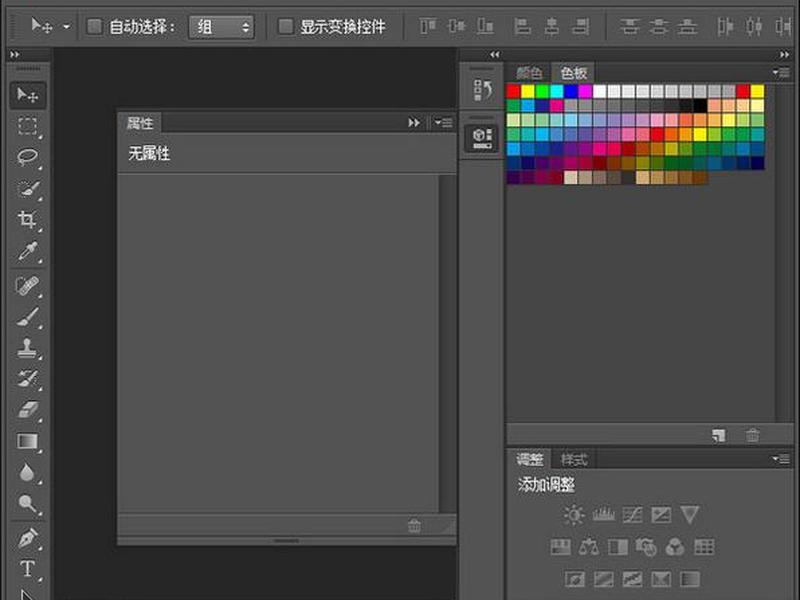The width and height of the screenshot is (800, 600).
Task: Switch to the 样式 tab
Action: pos(573,460)
